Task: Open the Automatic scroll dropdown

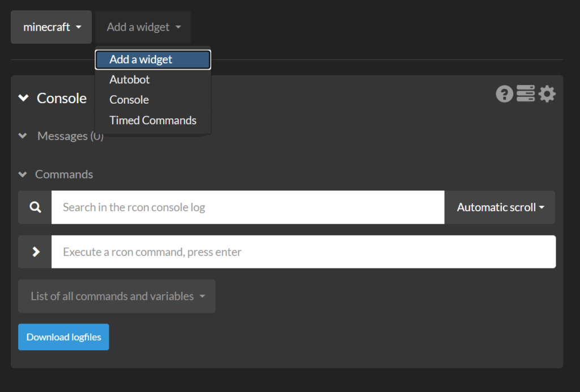Action: [x=500, y=207]
